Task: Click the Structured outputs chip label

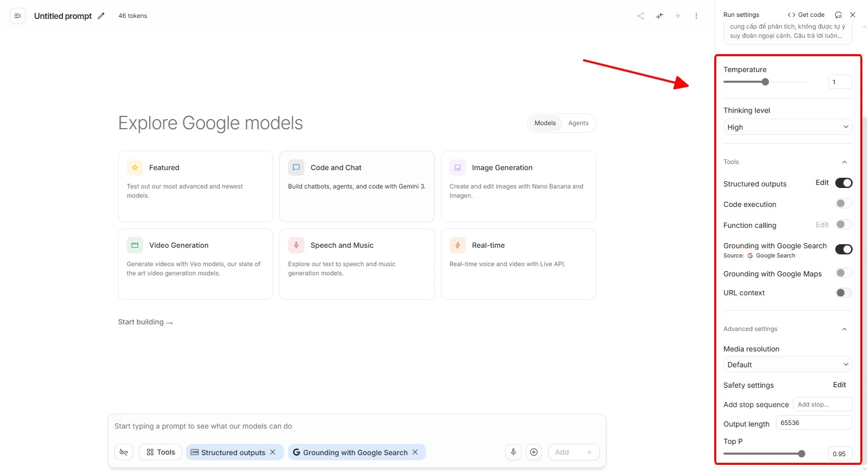Action: [233, 453]
